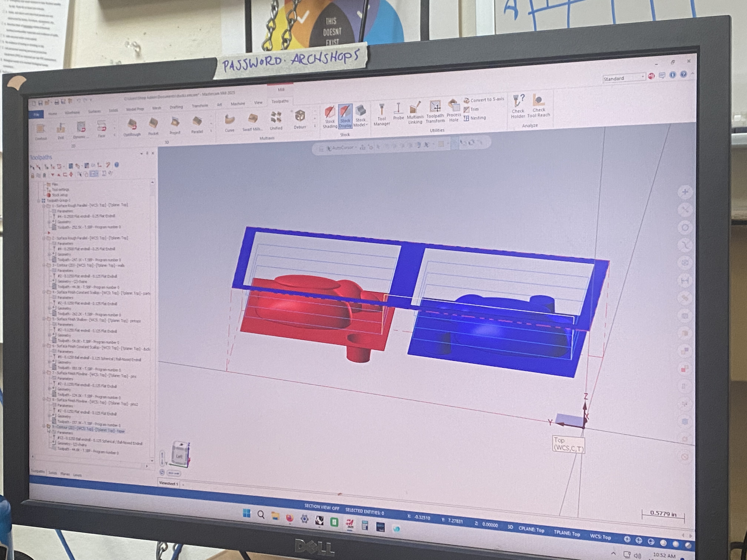Click the Toolpaths manager help icon
The image size is (747, 560).
click(x=117, y=165)
